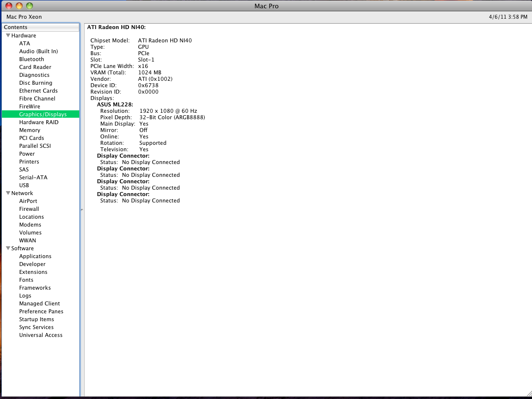Open Sync Services information
Screen dimensions: 532x399
click(x=36, y=327)
